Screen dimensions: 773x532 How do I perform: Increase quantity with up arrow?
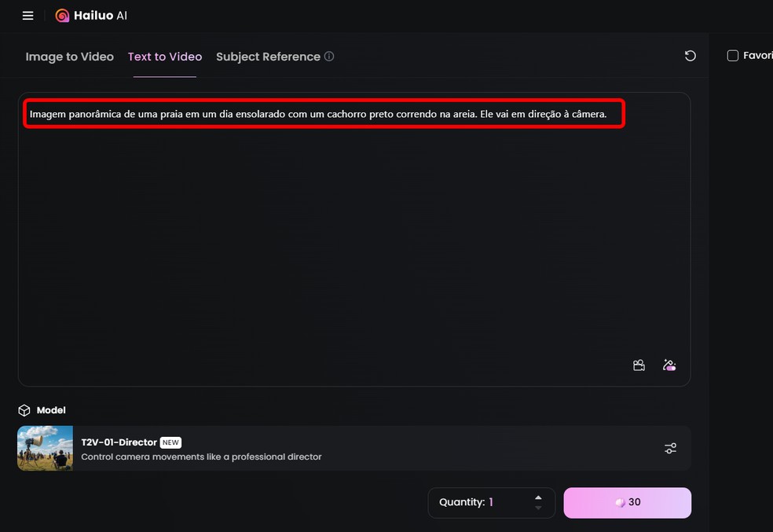[538, 497]
